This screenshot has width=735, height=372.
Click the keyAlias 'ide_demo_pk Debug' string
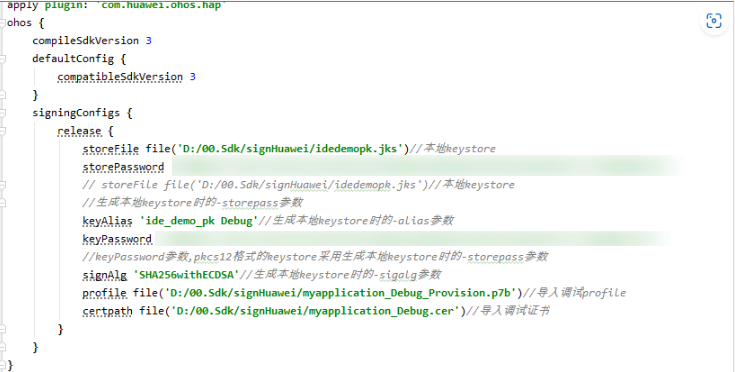click(199, 221)
